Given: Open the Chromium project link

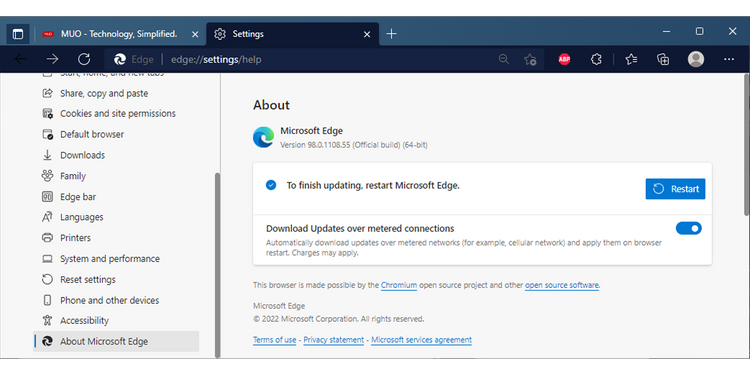Looking at the screenshot, I should click(x=399, y=285).
